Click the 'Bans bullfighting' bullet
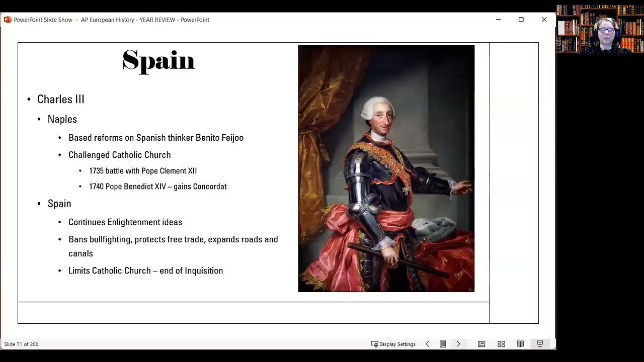The width and height of the screenshot is (644, 362). pyautogui.click(x=173, y=246)
